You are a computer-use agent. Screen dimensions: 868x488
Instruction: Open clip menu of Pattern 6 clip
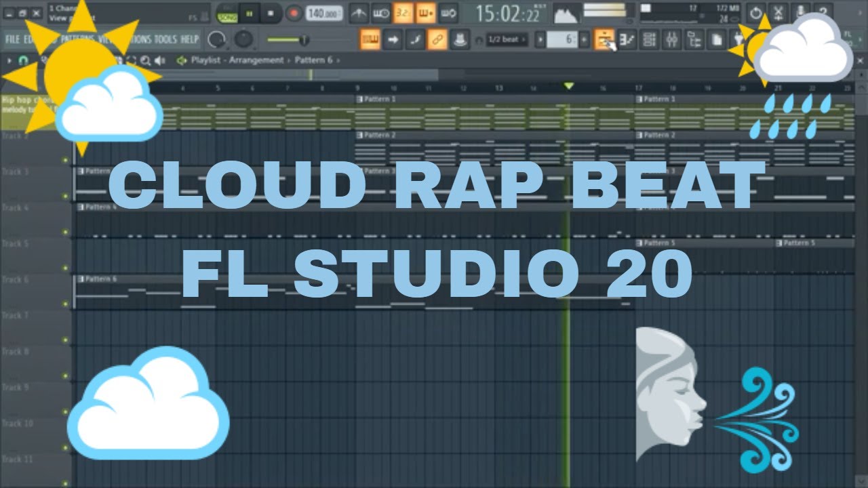(81, 279)
